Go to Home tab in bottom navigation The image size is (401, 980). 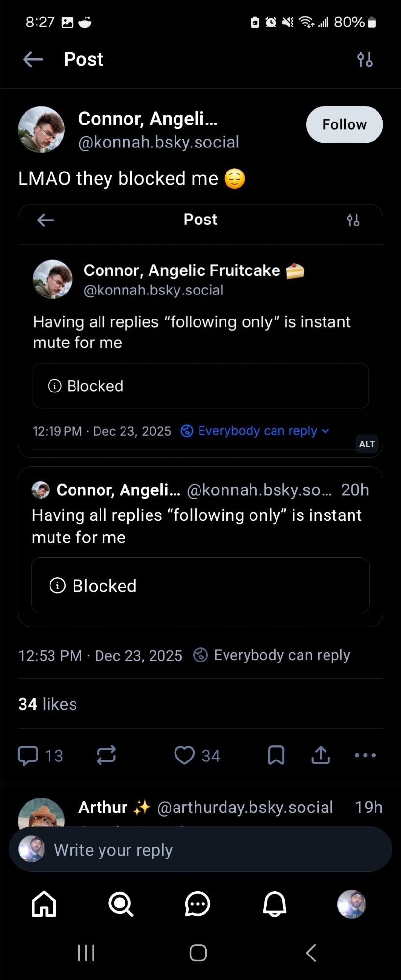(x=44, y=904)
